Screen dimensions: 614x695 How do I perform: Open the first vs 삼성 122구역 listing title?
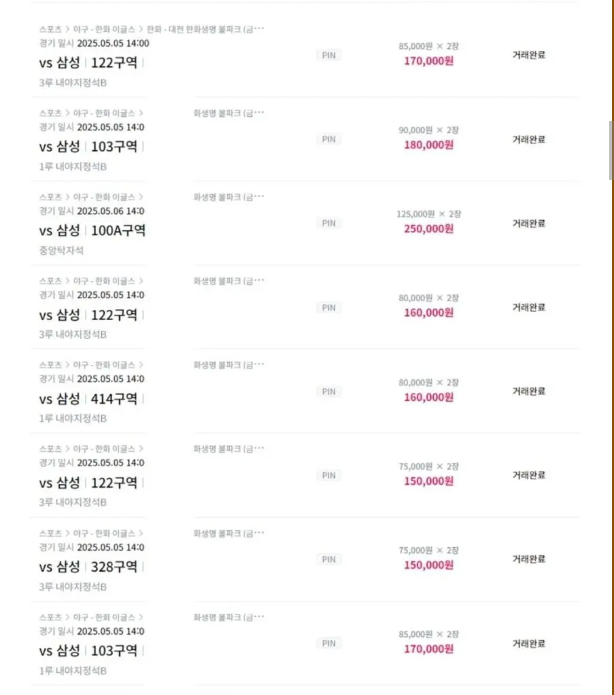click(88, 62)
